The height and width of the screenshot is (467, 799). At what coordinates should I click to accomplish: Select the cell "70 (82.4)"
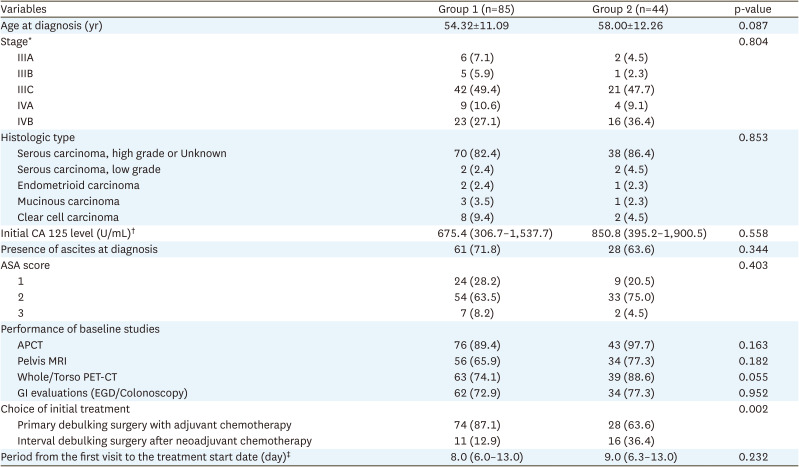[x=477, y=153]
